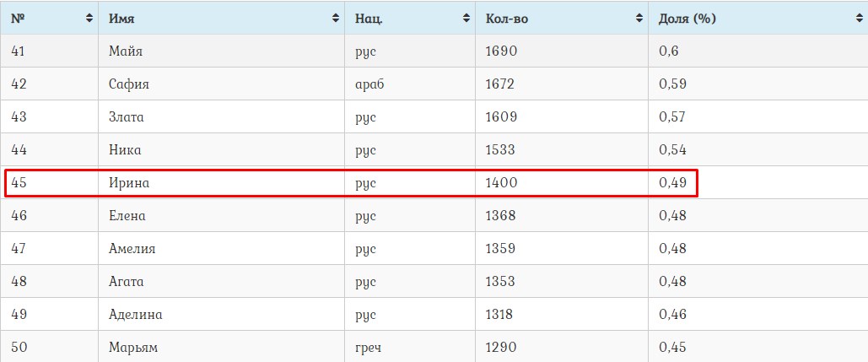Viewport: 868px width, 362px height.
Task: Click the sort arrows in Имя column
Action: click(x=336, y=18)
